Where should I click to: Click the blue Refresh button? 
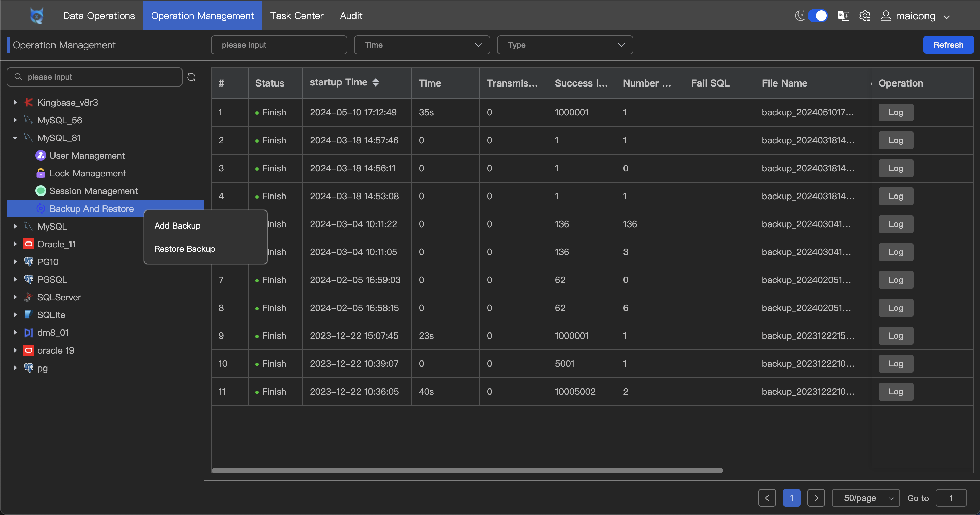click(948, 45)
